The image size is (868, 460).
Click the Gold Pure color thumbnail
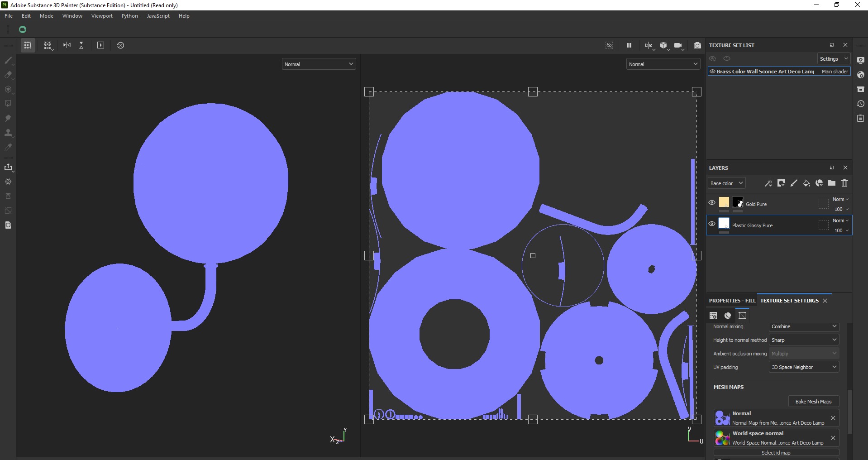point(724,202)
